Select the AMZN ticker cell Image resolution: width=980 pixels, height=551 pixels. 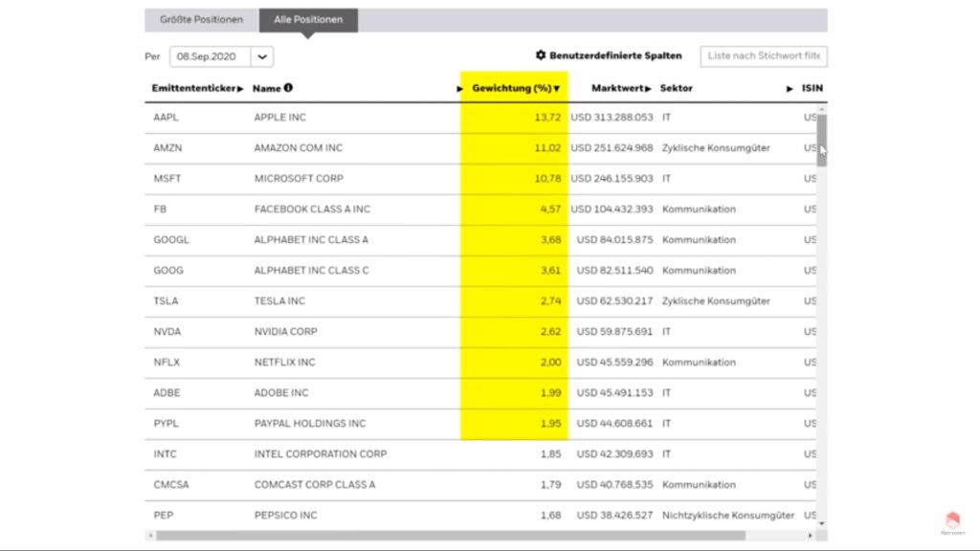168,148
